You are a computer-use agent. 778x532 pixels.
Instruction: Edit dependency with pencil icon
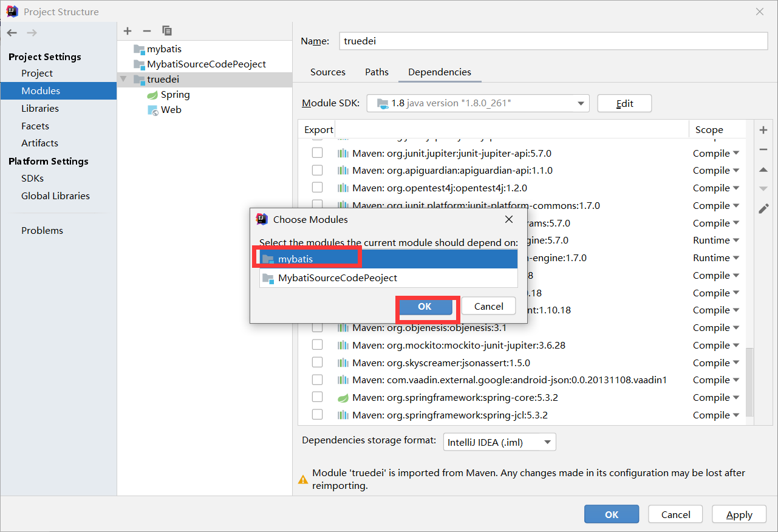[763, 208]
